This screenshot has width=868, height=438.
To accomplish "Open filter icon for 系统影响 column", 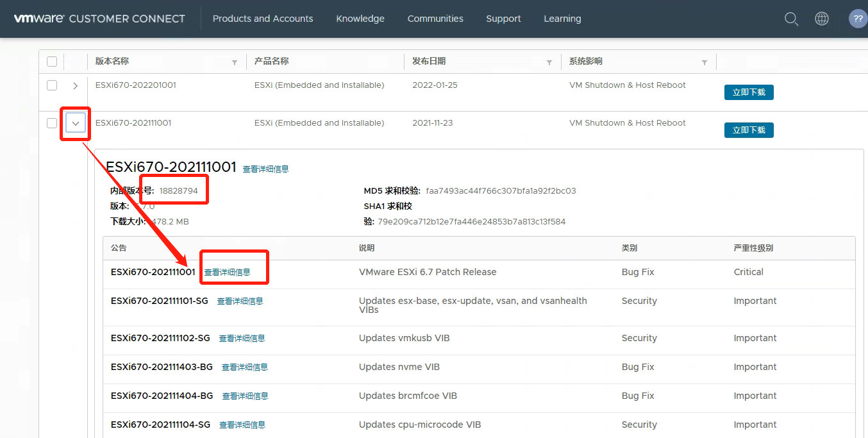I will [705, 62].
